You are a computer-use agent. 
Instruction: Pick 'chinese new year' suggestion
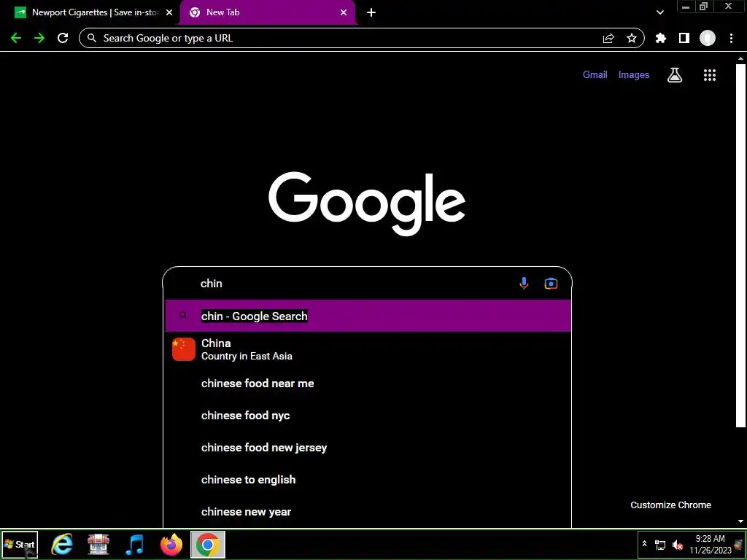(x=368, y=511)
